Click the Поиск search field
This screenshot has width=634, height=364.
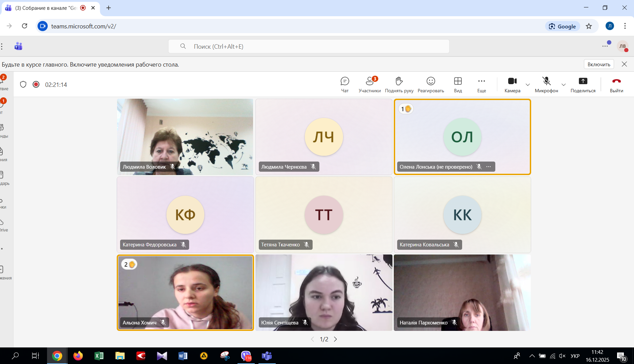[x=309, y=46]
